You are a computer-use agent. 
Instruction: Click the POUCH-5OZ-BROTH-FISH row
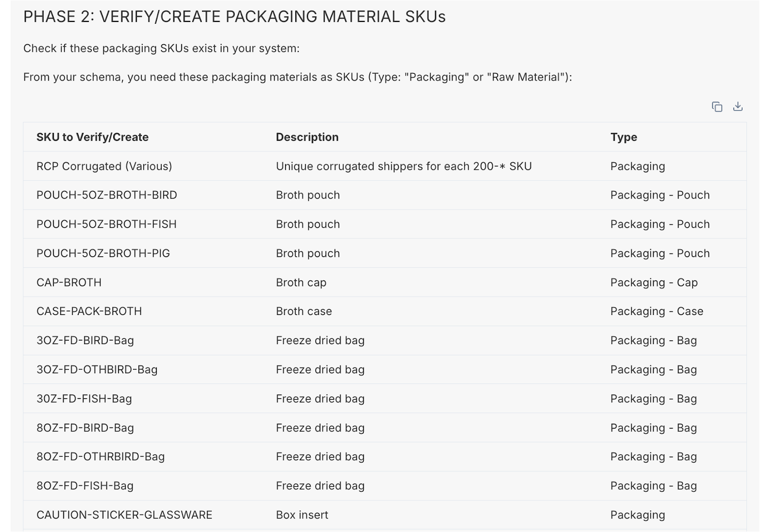pos(106,224)
